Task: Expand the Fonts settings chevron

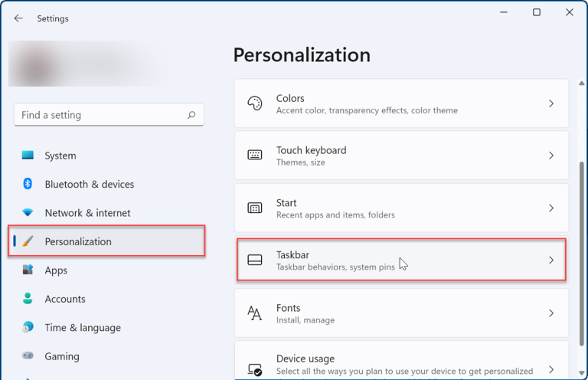Action: click(551, 313)
